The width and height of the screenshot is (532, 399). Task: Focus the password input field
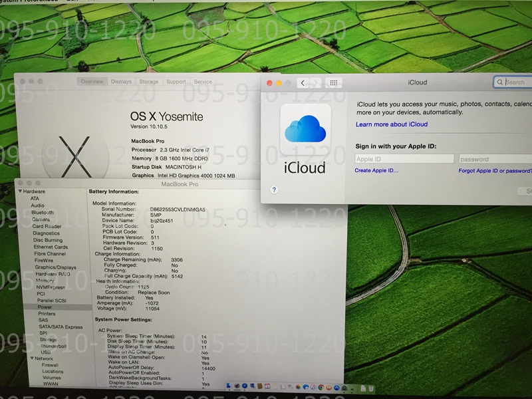[x=495, y=159]
